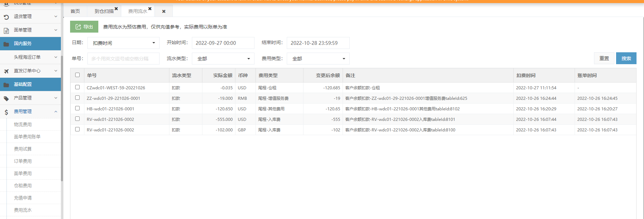Expand the 退货管理 menu chevron
The width and height of the screenshot is (644, 219).
(x=56, y=16)
